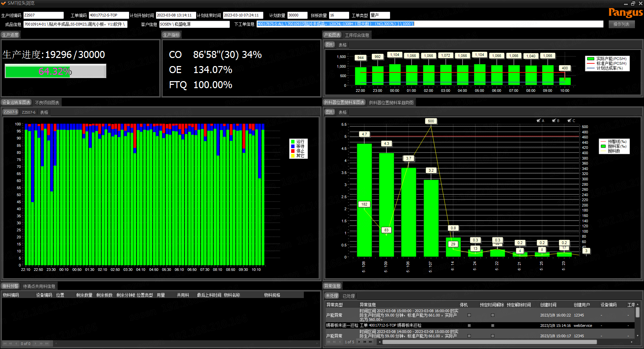Select the Z2S07-6 equipment tab
The width and height of the screenshot is (644, 349).
tap(29, 112)
